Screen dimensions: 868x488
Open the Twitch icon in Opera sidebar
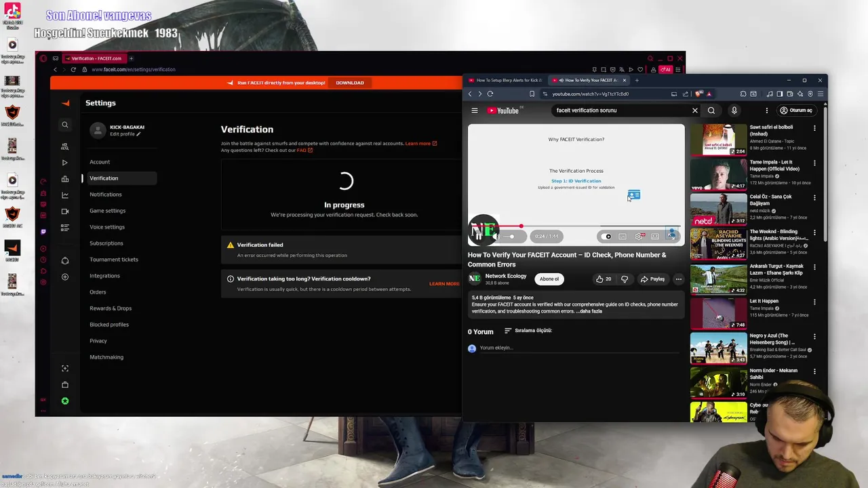[43, 232]
